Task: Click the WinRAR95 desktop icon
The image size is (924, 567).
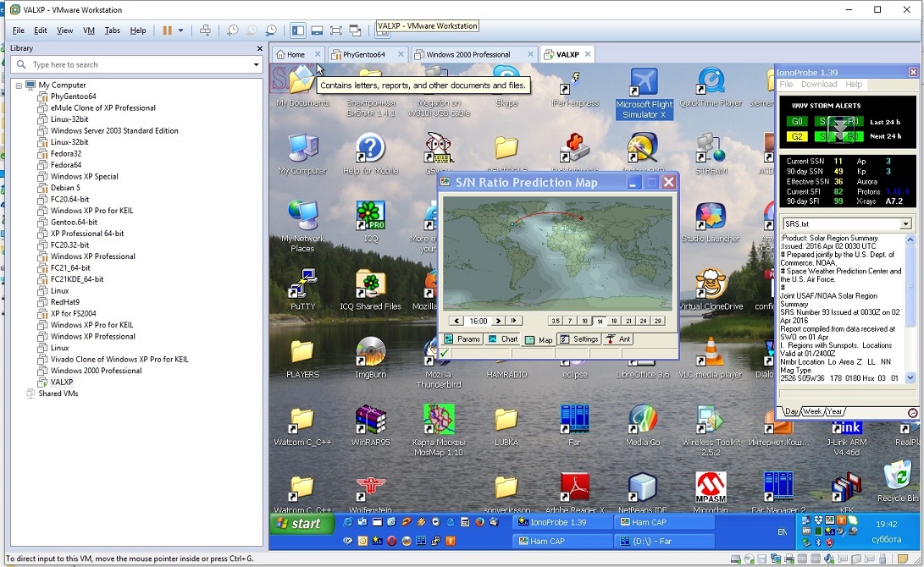Action: pos(371,427)
